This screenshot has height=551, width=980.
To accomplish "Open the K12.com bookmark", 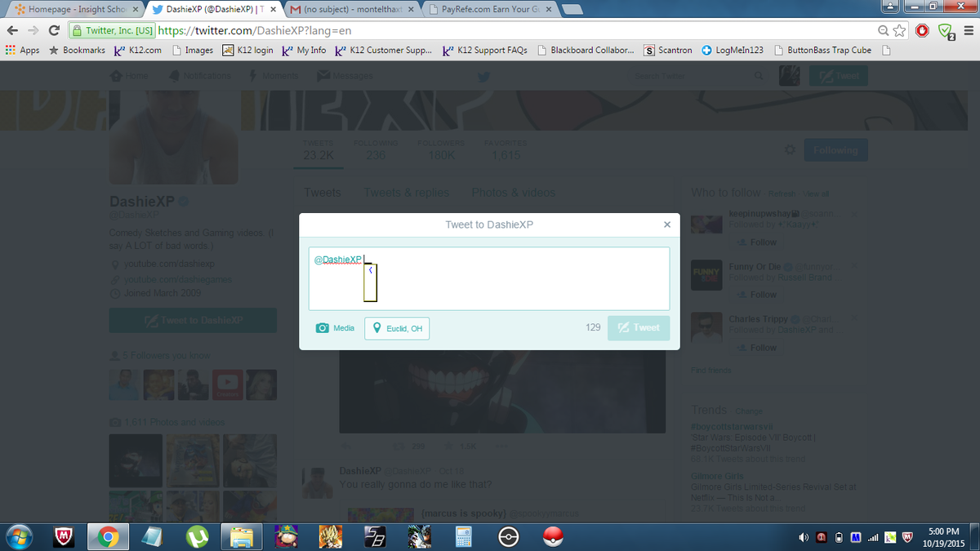I will pyautogui.click(x=137, y=50).
